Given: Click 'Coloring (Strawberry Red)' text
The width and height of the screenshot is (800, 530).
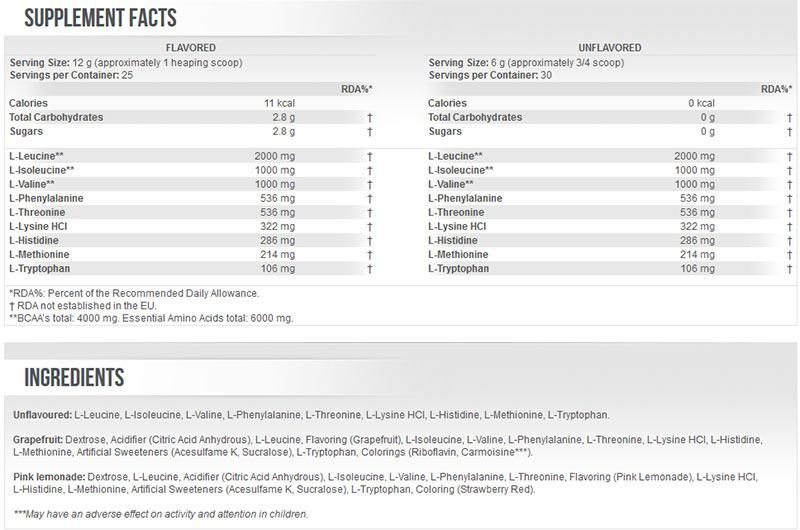Looking at the screenshot, I should pos(475,489).
